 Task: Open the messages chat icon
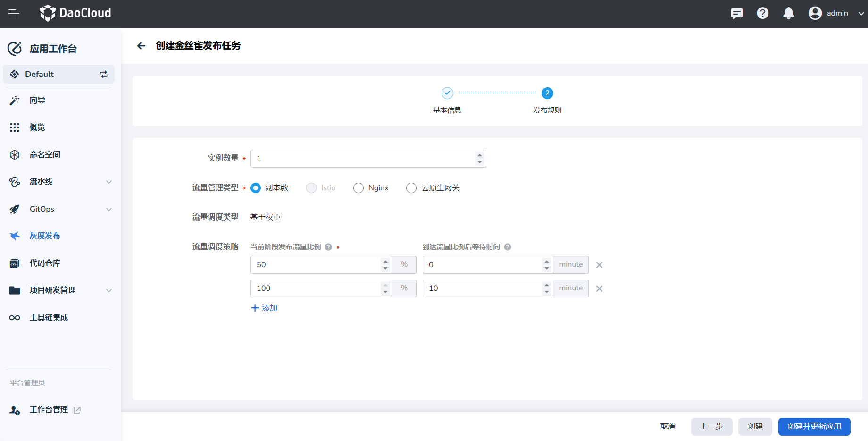click(x=736, y=14)
